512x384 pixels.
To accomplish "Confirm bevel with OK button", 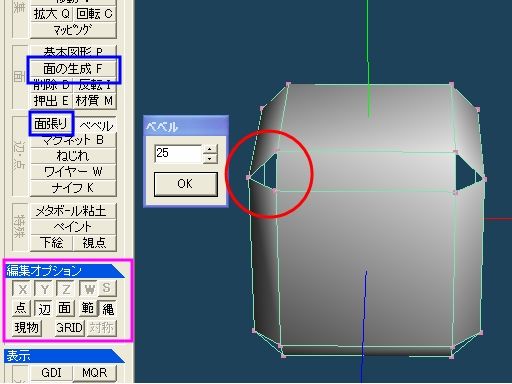I will tap(186, 184).
